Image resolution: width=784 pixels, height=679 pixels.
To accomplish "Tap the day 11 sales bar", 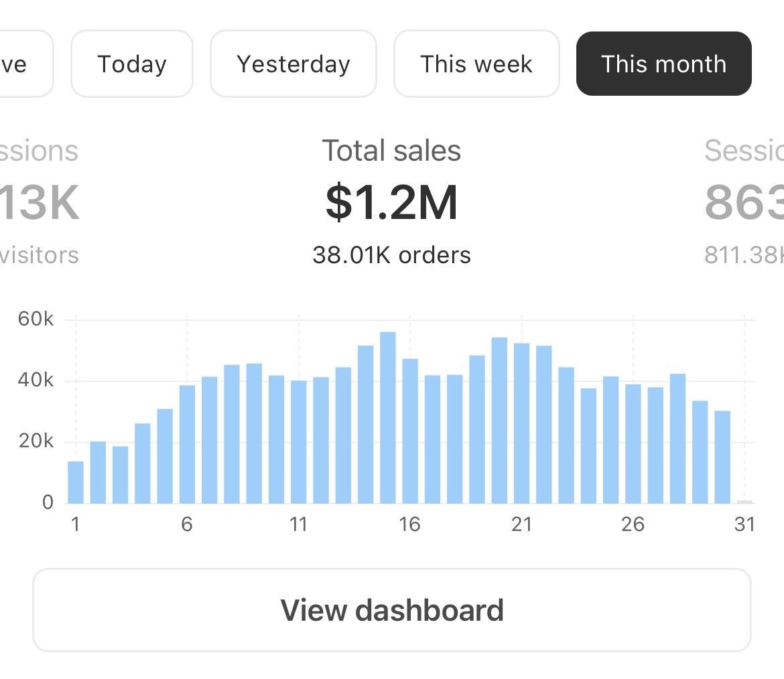I will click(299, 442).
